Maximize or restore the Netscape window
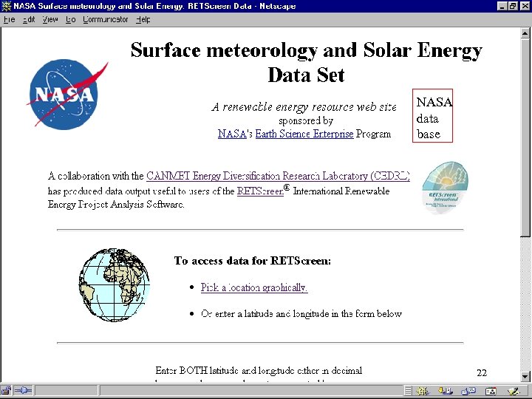The image size is (532, 399). click(513, 6)
